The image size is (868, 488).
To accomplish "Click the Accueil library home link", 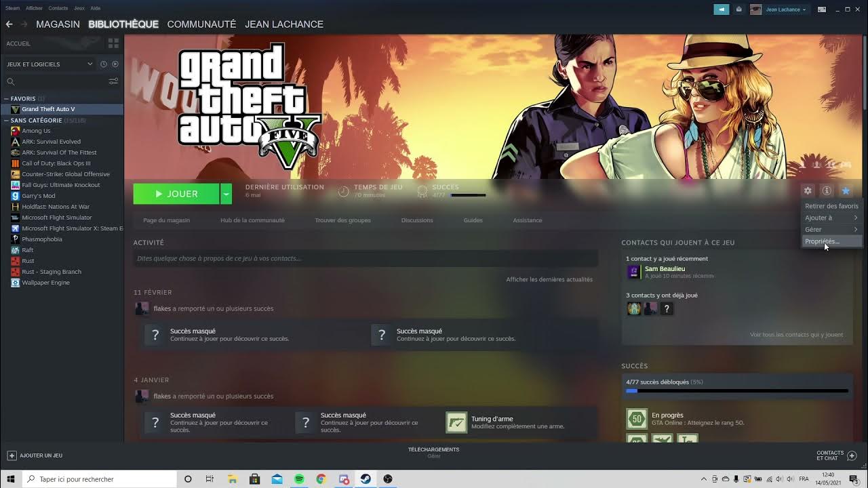I will click(x=18, y=43).
